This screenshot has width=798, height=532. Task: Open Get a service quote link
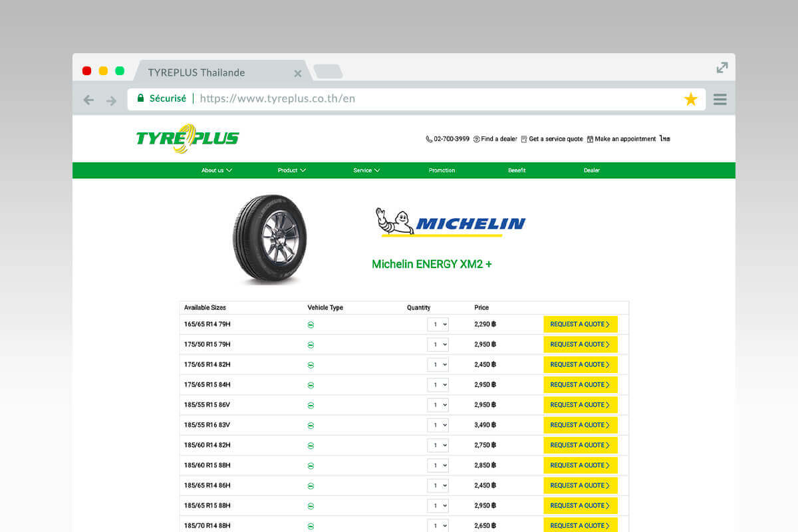(551, 139)
